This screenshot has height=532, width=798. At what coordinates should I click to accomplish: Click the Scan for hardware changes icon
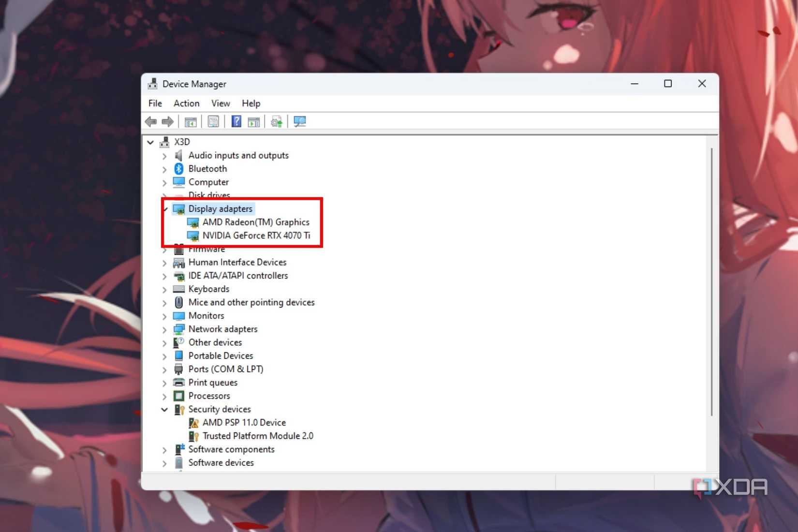[276, 121]
